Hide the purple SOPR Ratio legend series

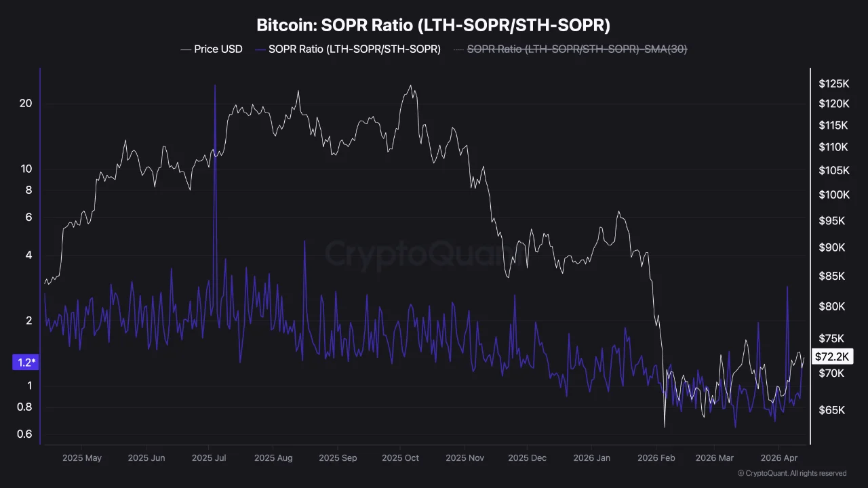pos(354,49)
